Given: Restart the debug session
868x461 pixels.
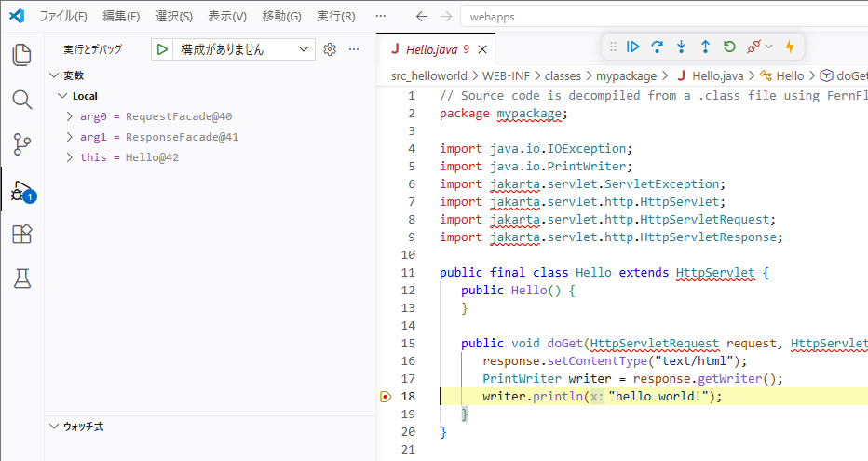Looking at the screenshot, I should coord(729,47).
